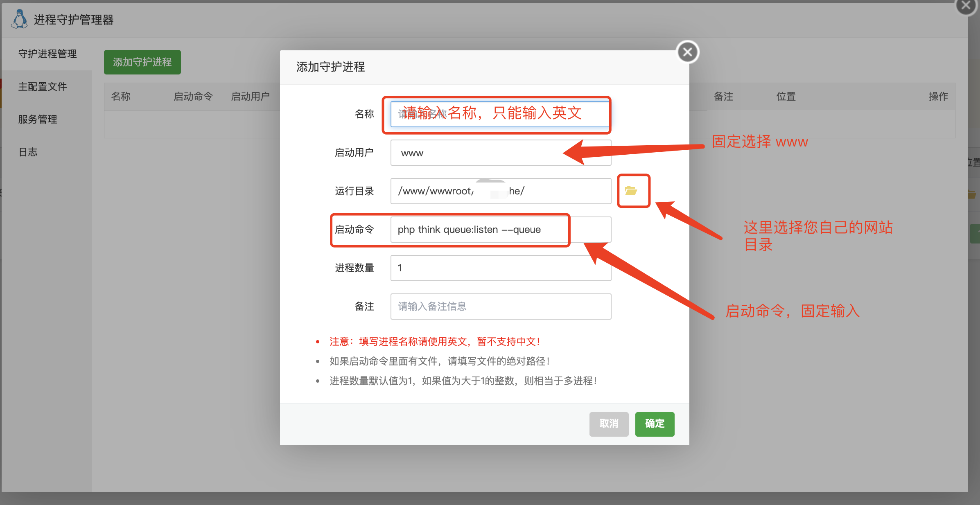Open the 主配置文件 sidebar tab
The image size is (980, 505).
(x=42, y=87)
